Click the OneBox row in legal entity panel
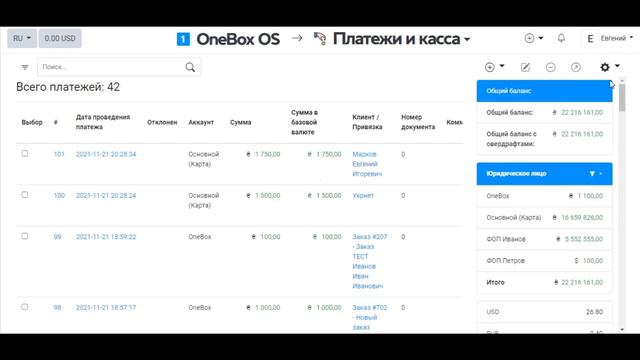The height and width of the screenshot is (360, 640). (x=544, y=196)
